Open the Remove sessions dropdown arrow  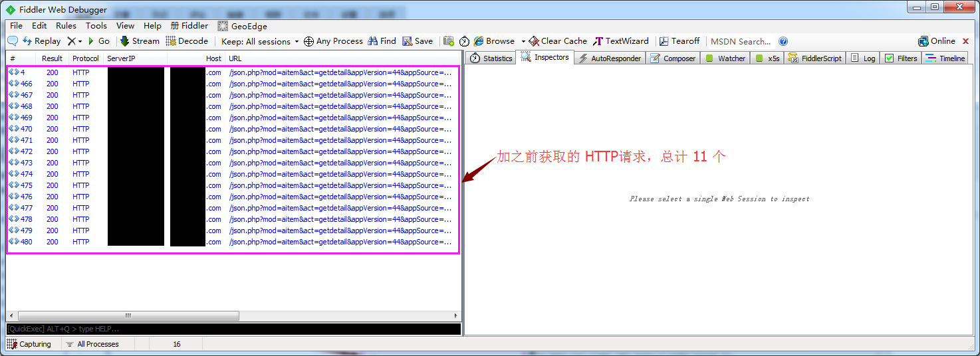(x=80, y=41)
